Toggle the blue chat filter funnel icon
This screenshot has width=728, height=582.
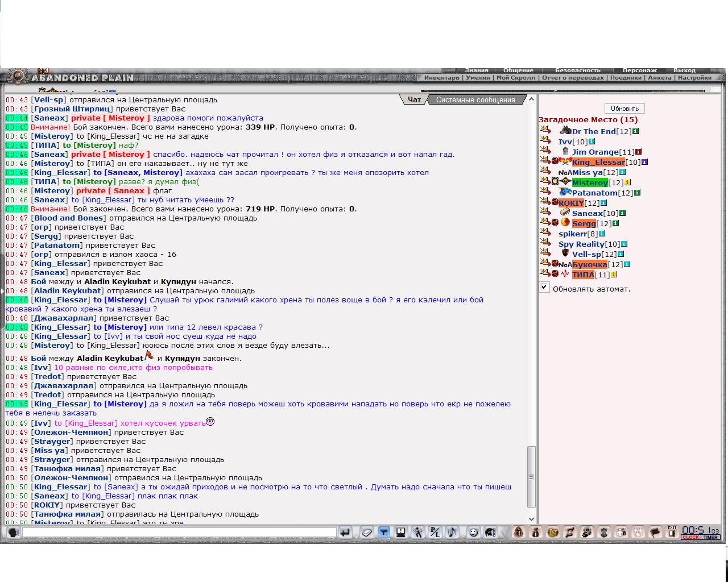click(x=384, y=533)
